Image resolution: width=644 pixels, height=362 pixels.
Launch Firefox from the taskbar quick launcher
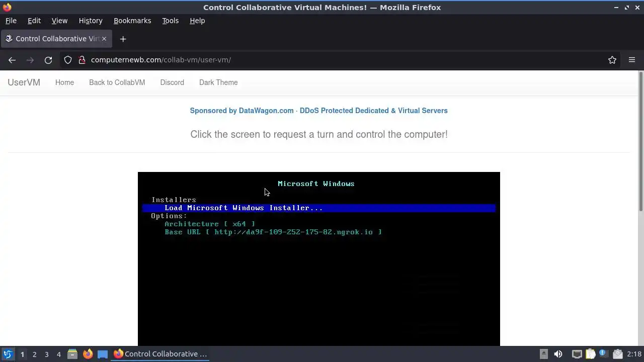88,354
